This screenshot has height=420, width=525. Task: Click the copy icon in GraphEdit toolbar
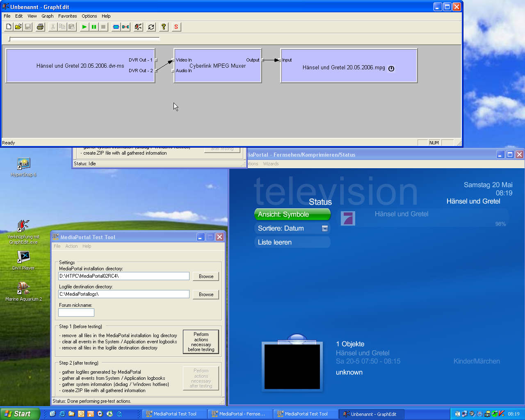coord(62,27)
